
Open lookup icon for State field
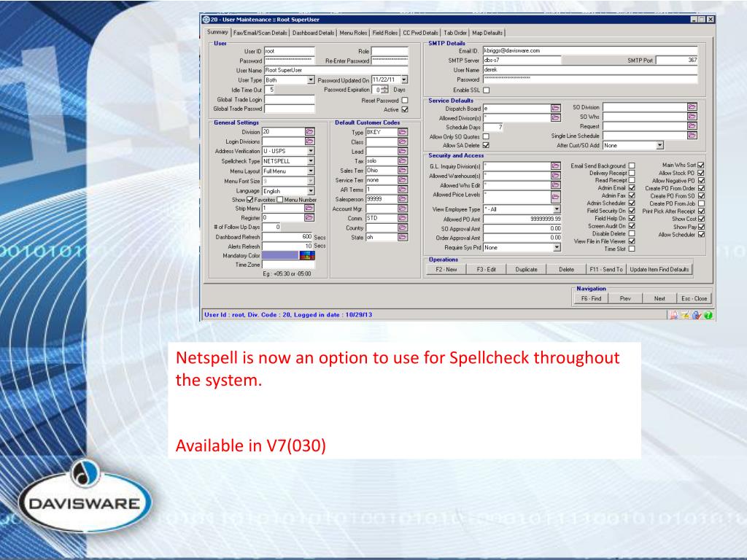[403, 237]
